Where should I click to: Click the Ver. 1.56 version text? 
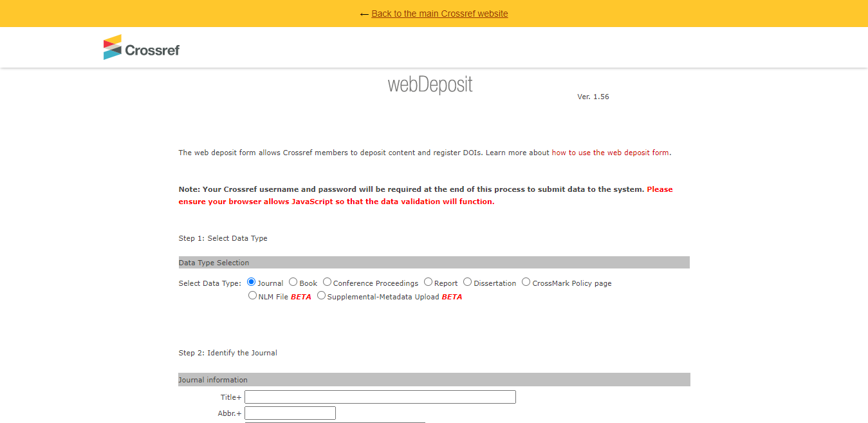(x=593, y=97)
